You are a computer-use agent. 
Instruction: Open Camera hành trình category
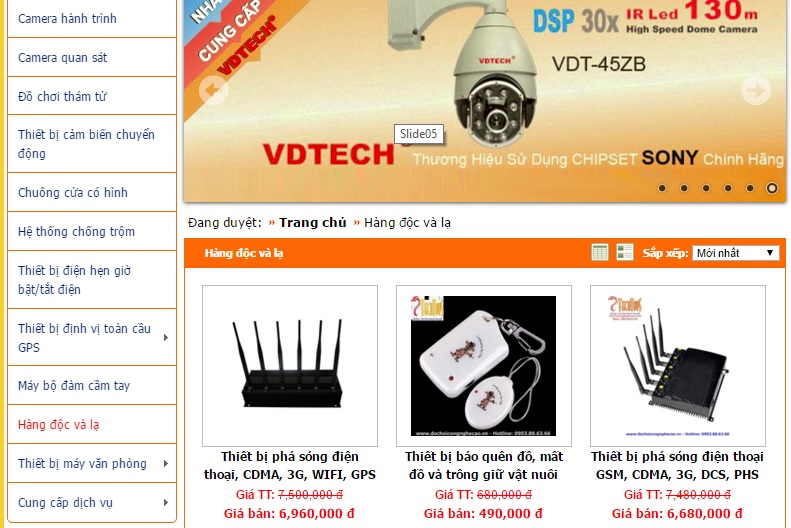click(67, 19)
